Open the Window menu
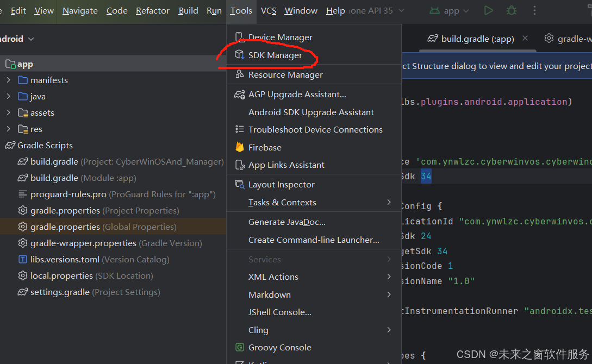The height and width of the screenshot is (364, 592). pyautogui.click(x=301, y=10)
